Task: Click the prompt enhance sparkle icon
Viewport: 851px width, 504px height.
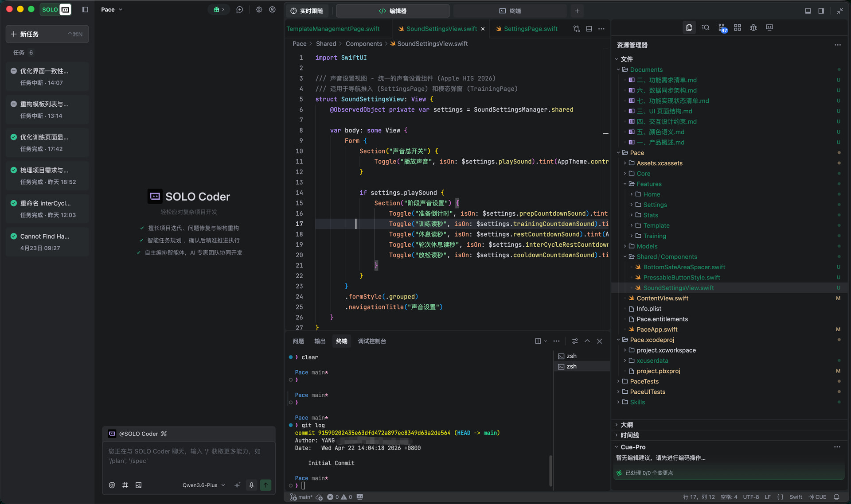Action: tap(237, 485)
